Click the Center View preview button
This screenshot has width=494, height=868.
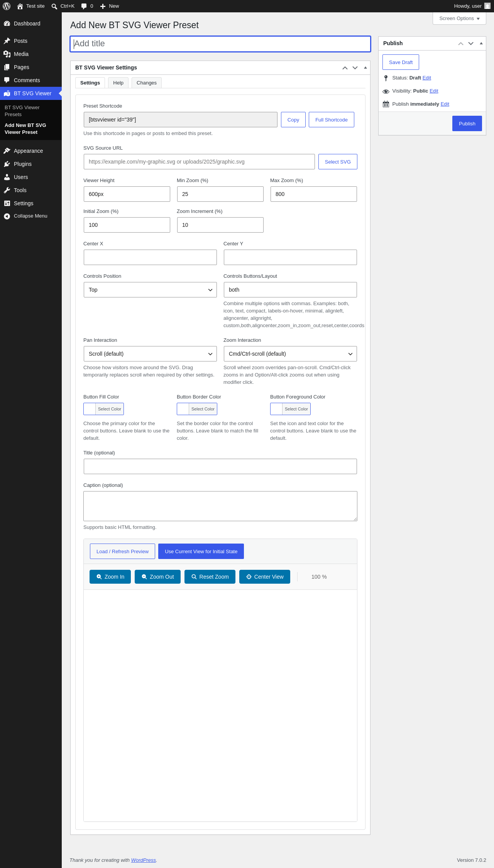point(265,577)
